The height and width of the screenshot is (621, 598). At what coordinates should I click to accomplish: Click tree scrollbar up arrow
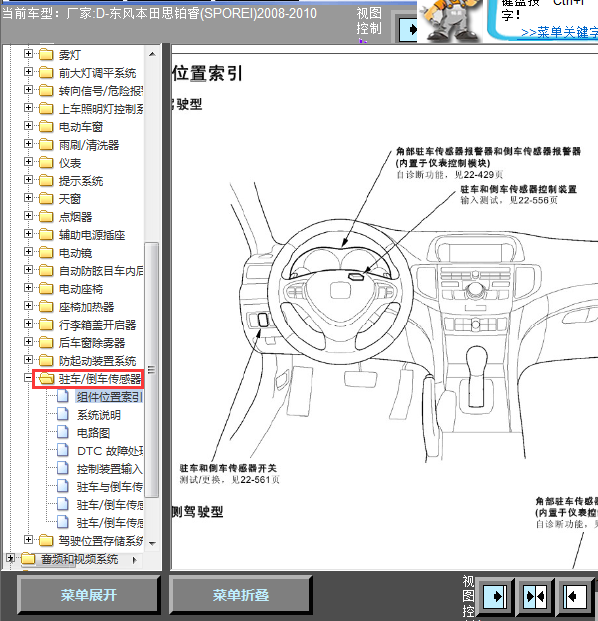tap(152, 54)
